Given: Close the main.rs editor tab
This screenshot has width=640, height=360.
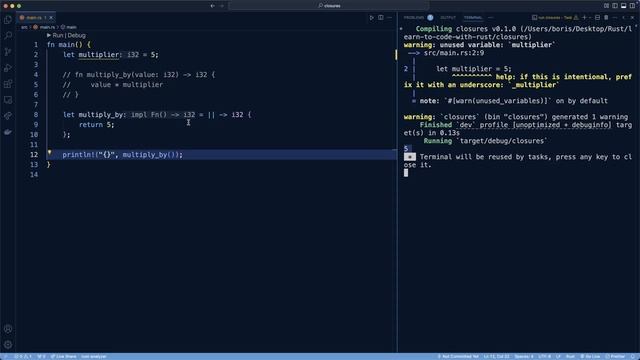Looking at the screenshot, I should point(51,18).
